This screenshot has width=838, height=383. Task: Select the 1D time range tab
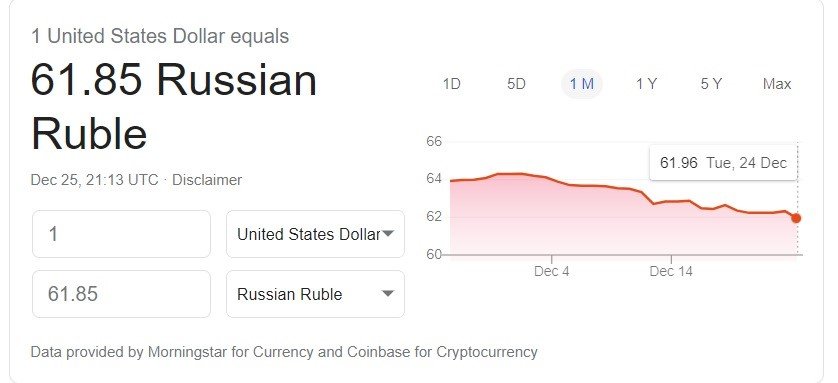coord(452,84)
